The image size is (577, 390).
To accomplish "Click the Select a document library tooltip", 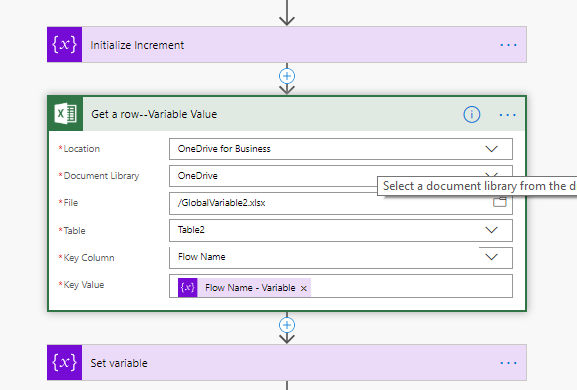I will (x=477, y=186).
